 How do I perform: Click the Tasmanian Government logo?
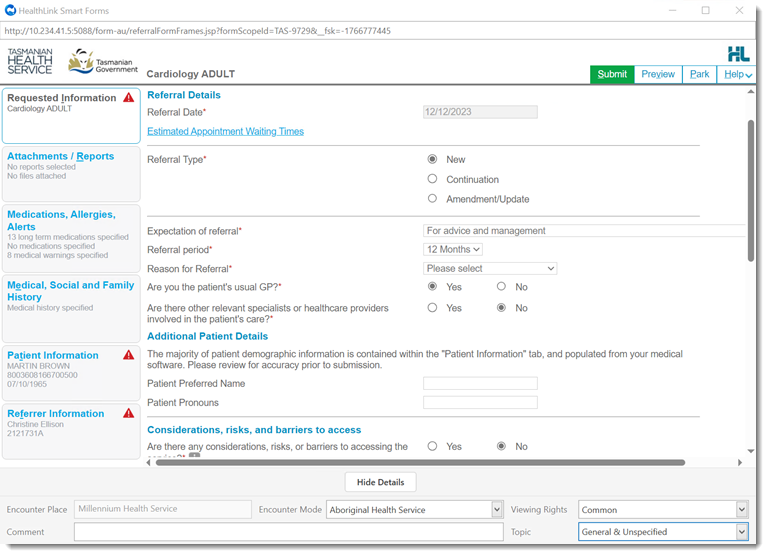click(x=103, y=61)
